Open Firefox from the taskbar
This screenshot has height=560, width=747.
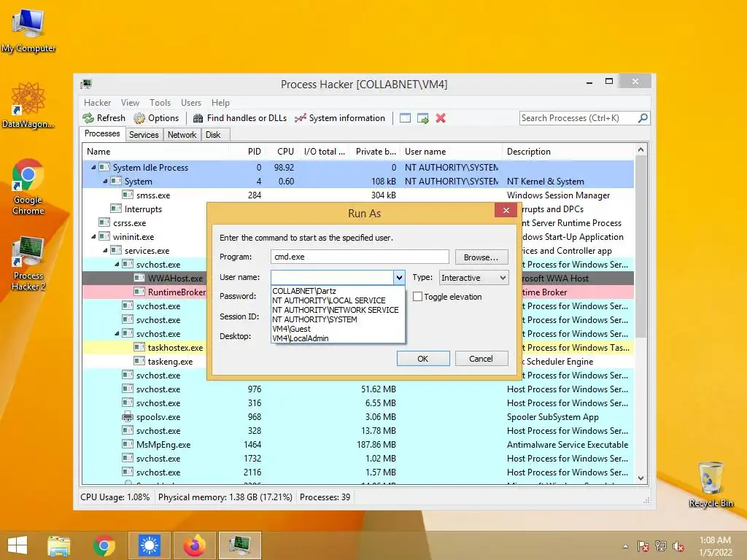point(194,545)
